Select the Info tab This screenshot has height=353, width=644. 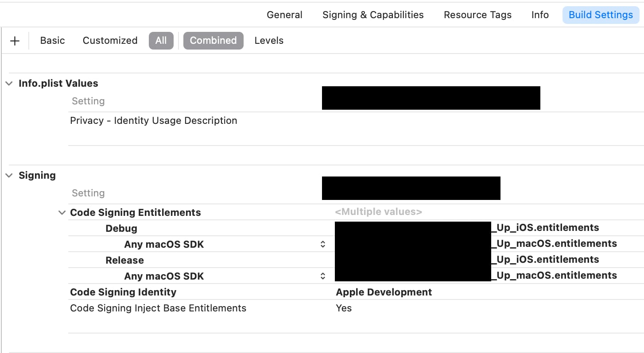pos(540,15)
